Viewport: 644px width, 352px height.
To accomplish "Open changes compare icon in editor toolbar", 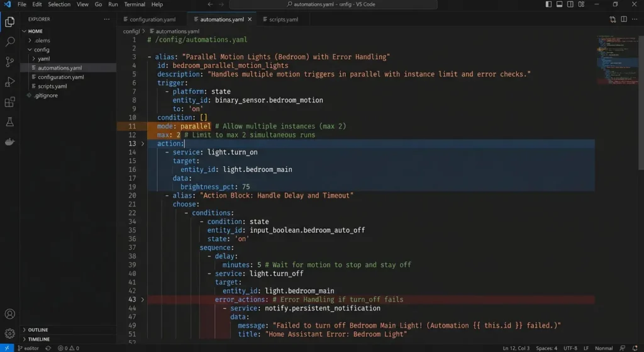I will click(x=613, y=20).
